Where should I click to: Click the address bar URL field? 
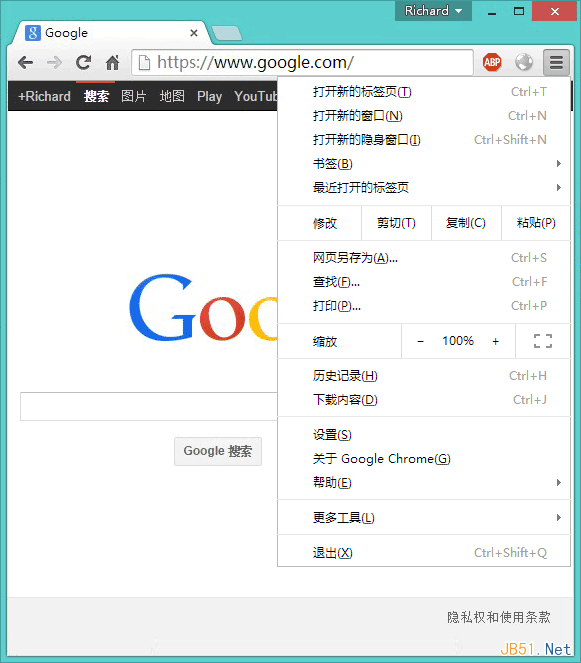pyautogui.click(x=302, y=63)
